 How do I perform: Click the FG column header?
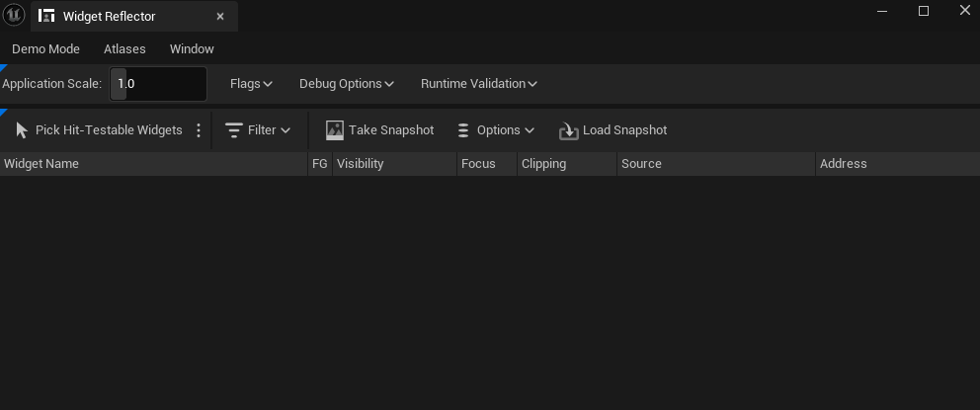click(320, 164)
